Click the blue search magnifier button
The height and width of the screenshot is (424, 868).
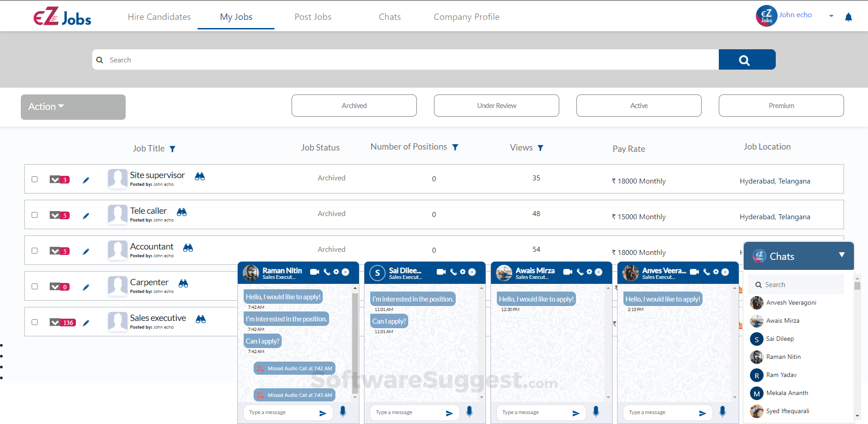(746, 59)
